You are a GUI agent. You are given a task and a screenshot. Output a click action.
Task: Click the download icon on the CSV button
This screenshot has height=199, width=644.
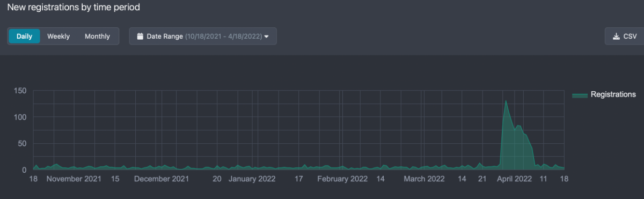(616, 36)
